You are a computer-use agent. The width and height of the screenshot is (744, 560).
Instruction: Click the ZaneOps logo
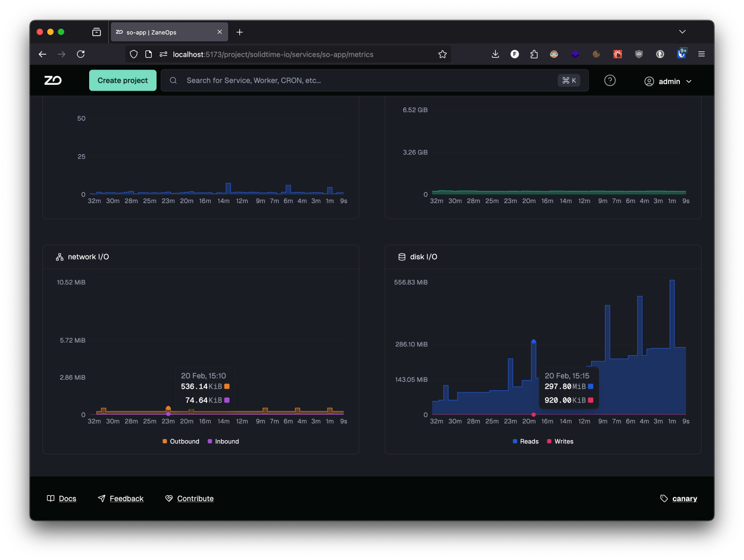click(x=53, y=81)
